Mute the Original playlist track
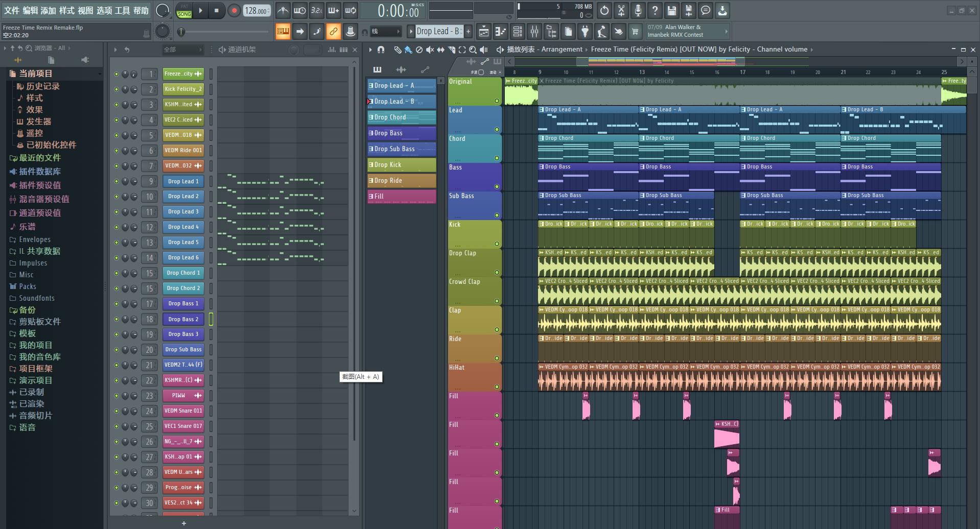 pyautogui.click(x=496, y=101)
